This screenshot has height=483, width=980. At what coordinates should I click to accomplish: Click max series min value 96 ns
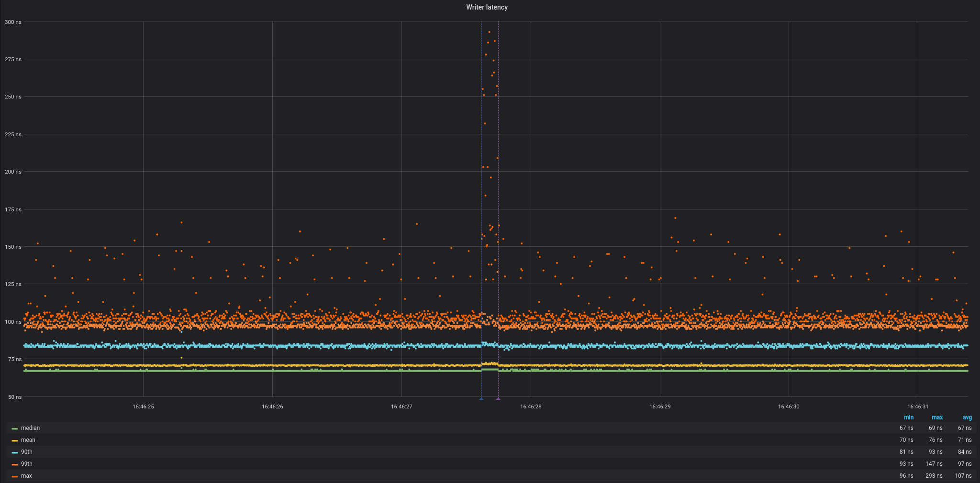pyautogui.click(x=906, y=476)
